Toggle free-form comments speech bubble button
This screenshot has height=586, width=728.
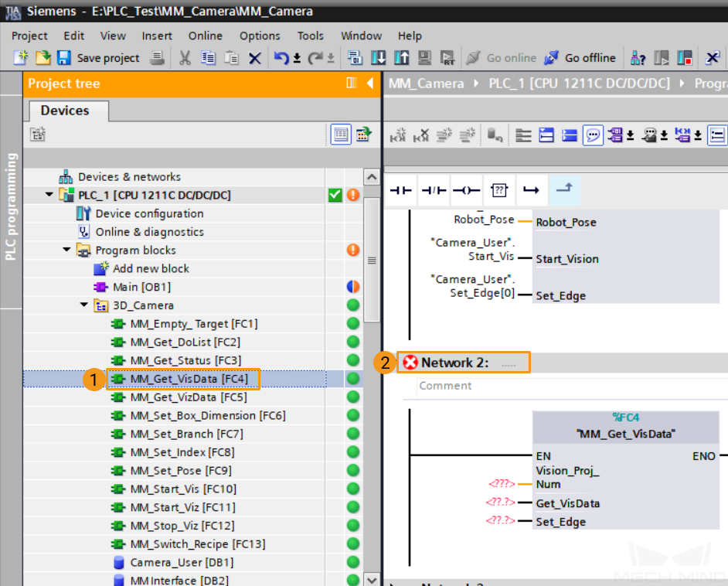(593, 135)
